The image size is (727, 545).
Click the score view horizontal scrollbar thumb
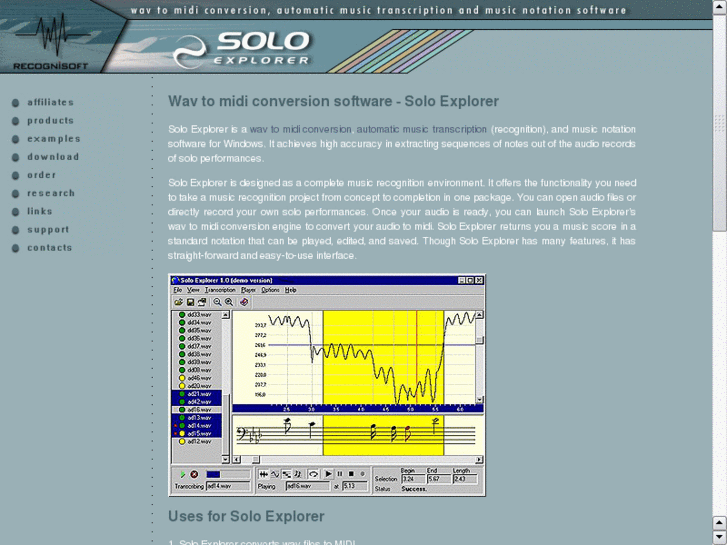coord(255,460)
